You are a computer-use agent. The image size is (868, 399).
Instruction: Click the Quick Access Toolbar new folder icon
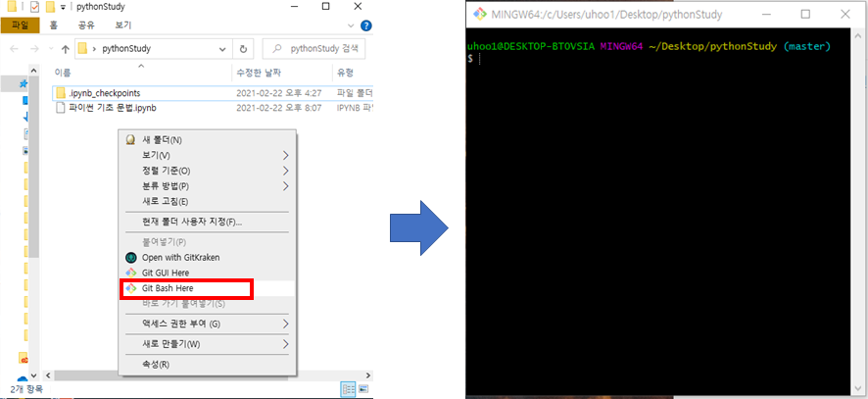[50, 7]
